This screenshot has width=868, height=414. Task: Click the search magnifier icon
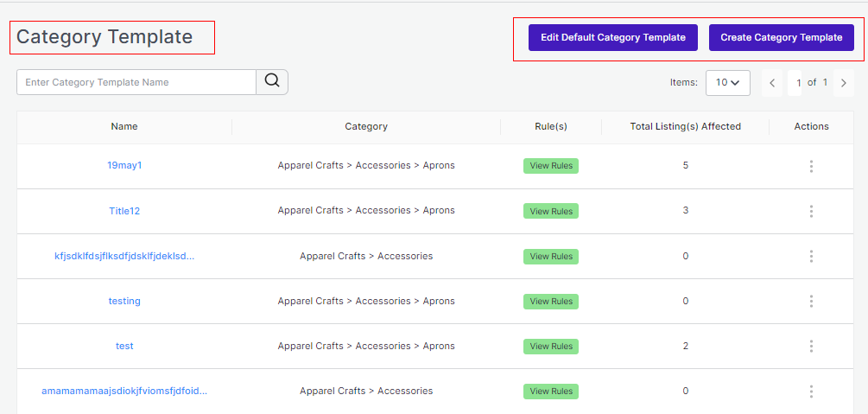coord(272,82)
